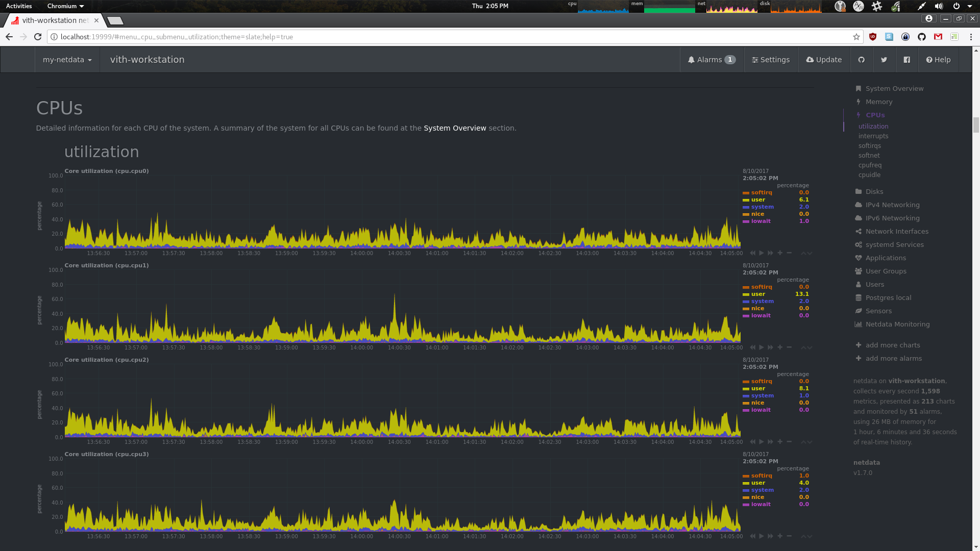
Task: Open the my-netdata dropdown menu
Action: (x=67, y=60)
